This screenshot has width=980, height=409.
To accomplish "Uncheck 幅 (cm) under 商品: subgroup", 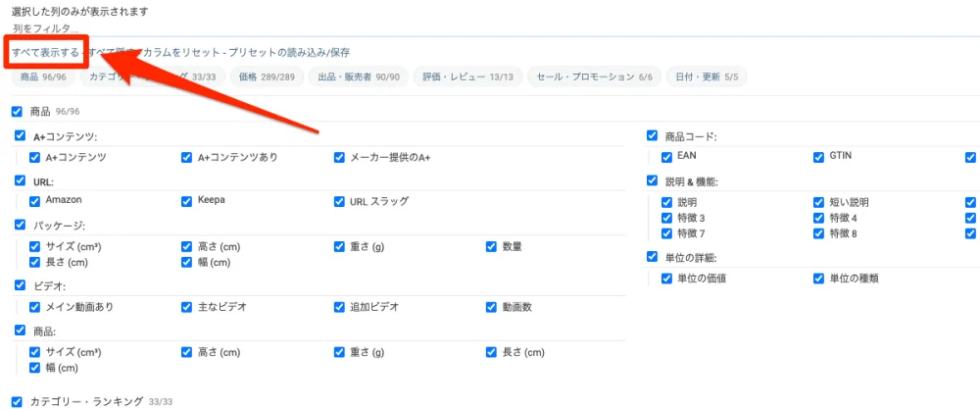I will 34,368.
